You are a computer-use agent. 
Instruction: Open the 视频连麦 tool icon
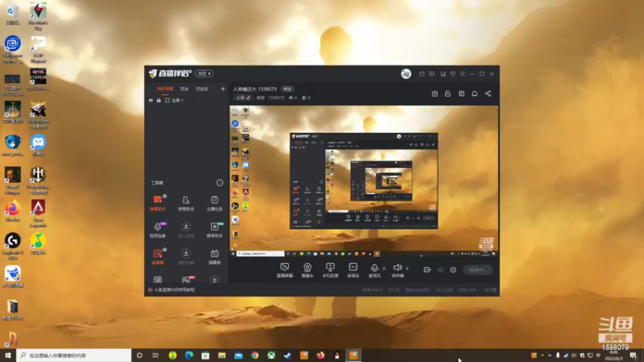157,229
